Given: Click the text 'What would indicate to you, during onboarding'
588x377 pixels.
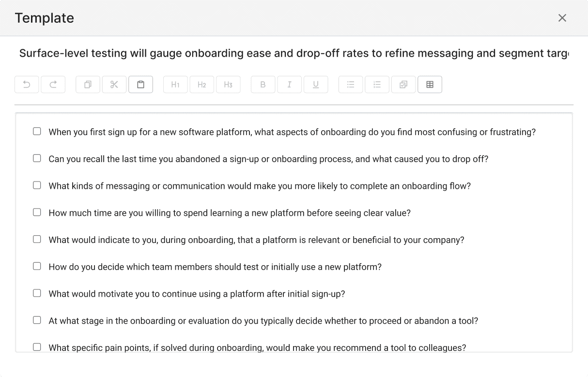Looking at the screenshot, I should click(x=142, y=241).
